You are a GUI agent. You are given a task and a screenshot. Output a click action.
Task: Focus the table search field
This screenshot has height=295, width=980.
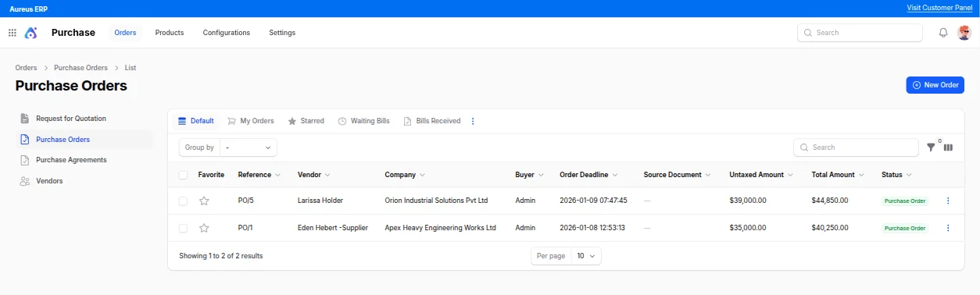[x=856, y=147]
